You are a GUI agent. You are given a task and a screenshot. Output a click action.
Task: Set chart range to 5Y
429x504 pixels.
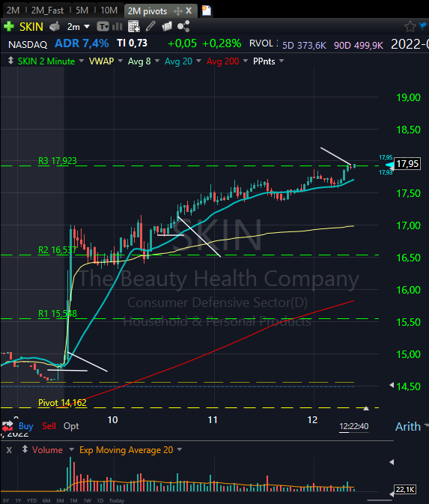click(6, 500)
